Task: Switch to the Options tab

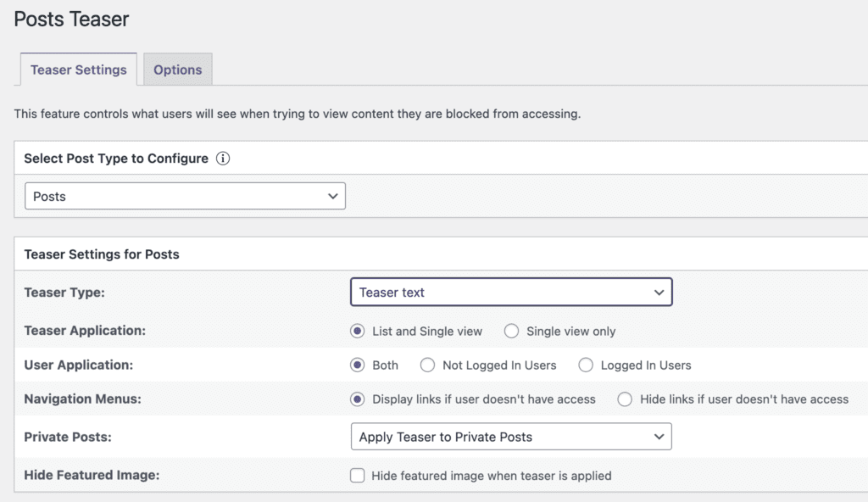Action: (x=177, y=70)
